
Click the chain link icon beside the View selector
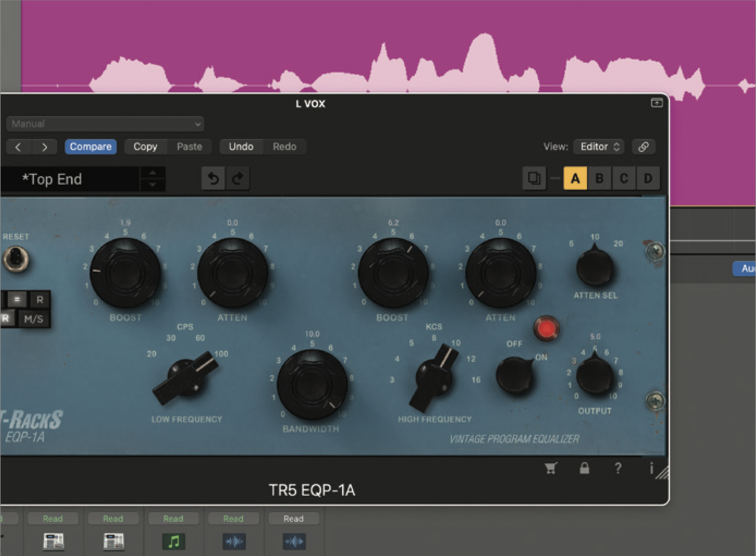(643, 147)
